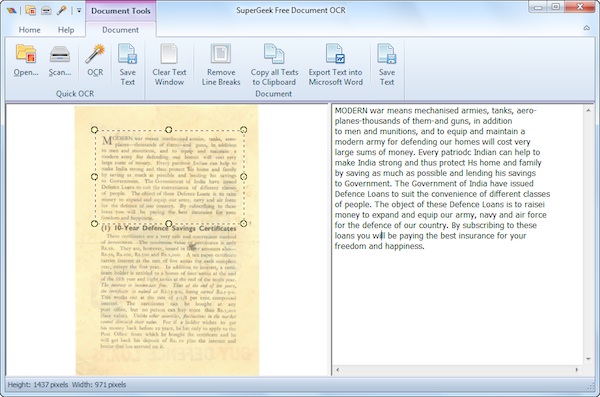Click Save Text in Quick OCR group

click(127, 65)
